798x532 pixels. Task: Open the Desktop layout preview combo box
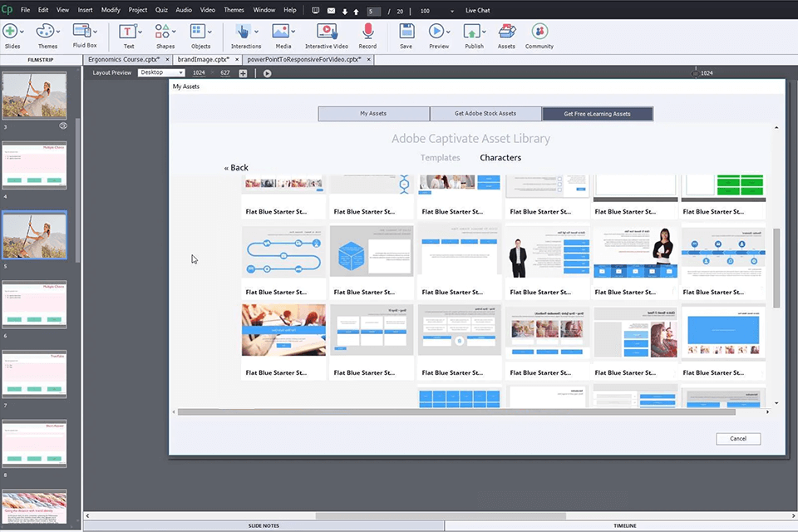point(161,73)
